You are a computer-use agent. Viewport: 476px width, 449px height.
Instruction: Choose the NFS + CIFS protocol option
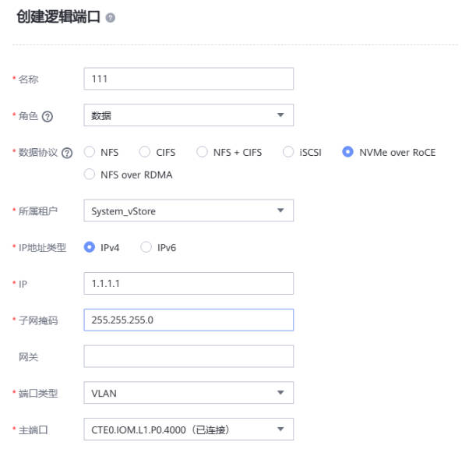click(202, 152)
